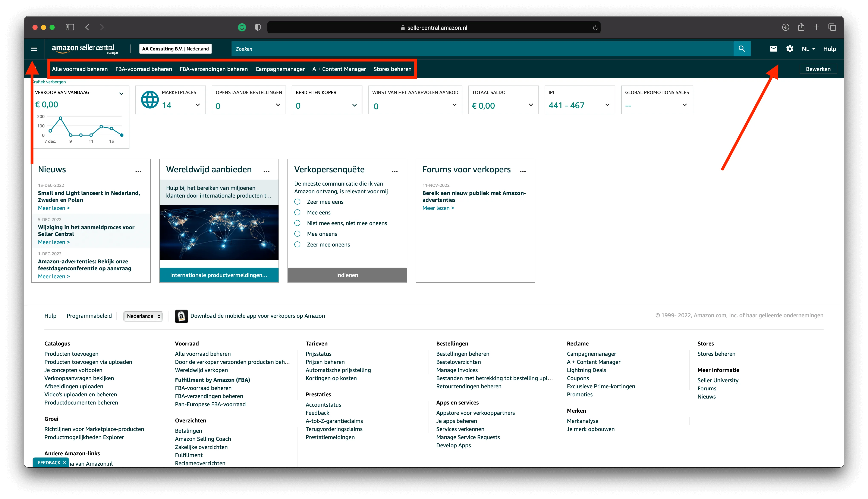Expand the IPI card chevron

click(607, 105)
